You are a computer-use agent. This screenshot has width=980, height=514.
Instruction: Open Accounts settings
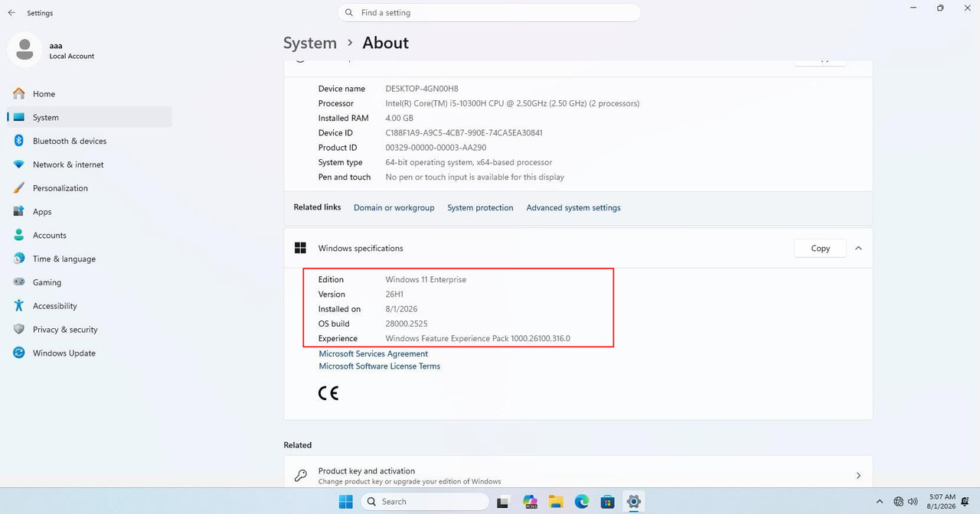[90, 236]
